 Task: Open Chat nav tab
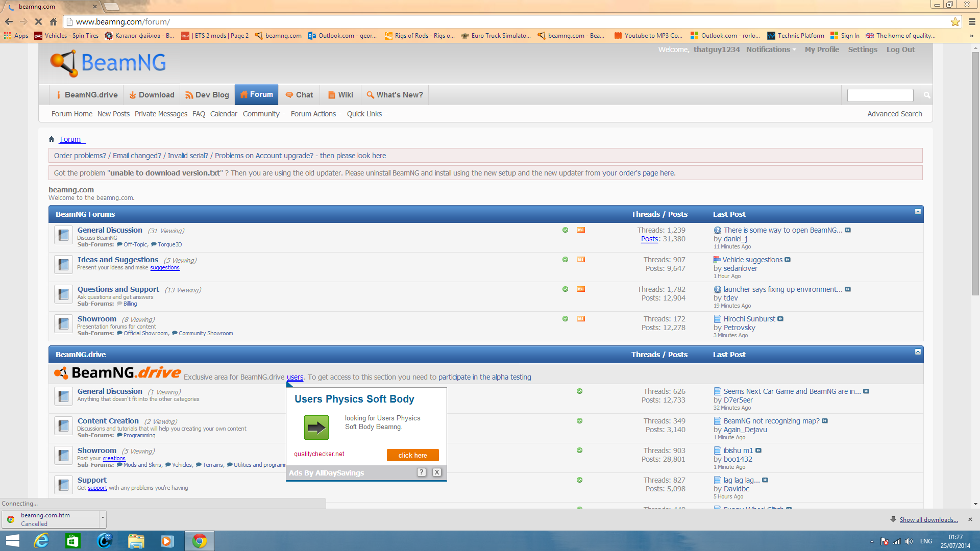point(299,95)
